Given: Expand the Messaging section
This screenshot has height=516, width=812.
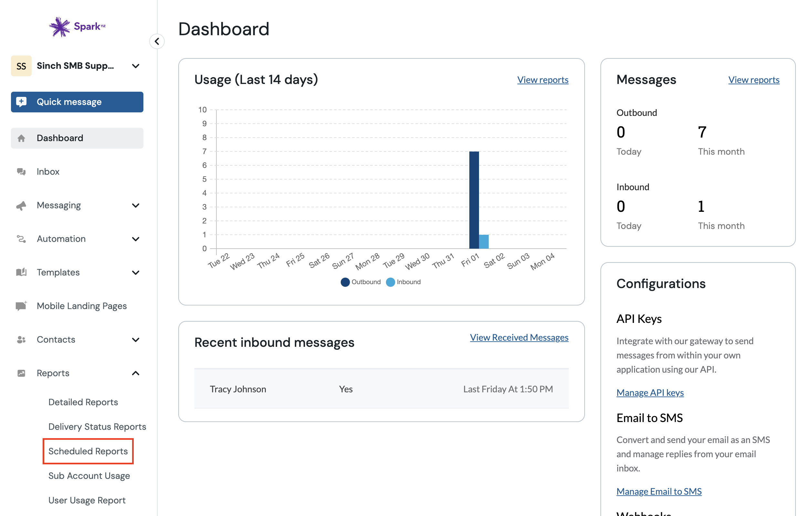Looking at the screenshot, I should pyautogui.click(x=136, y=205).
